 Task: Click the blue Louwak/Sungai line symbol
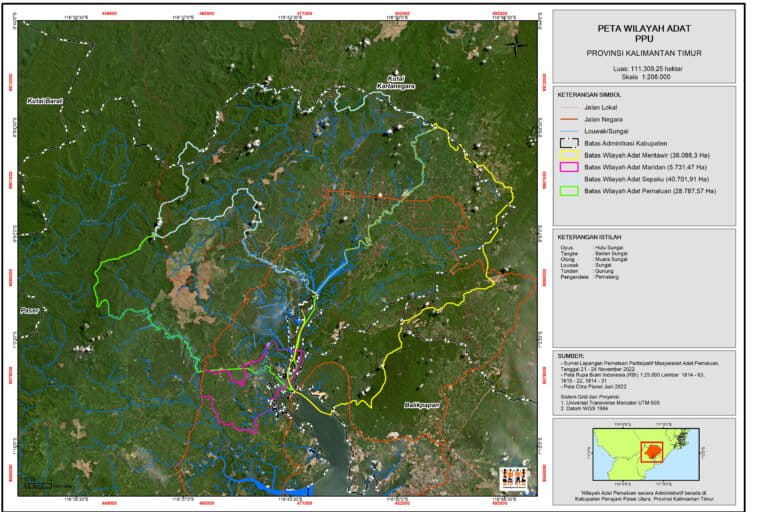[569, 131]
